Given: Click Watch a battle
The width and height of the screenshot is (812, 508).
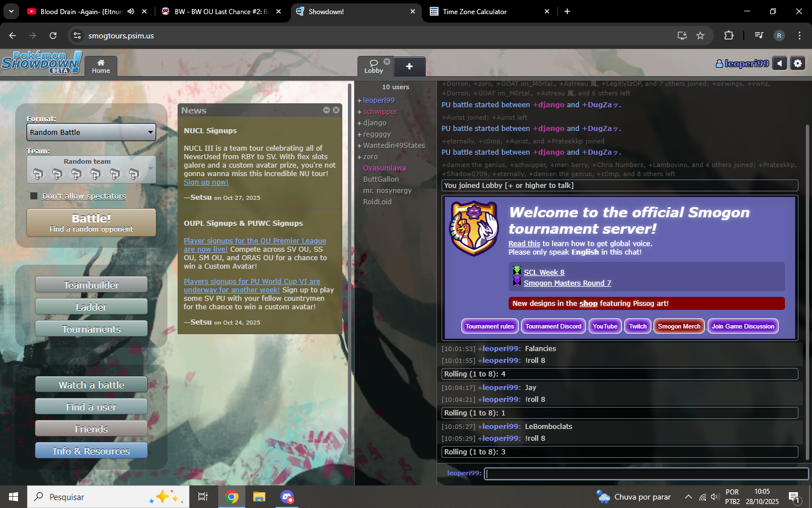Looking at the screenshot, I should pos(91,385).
